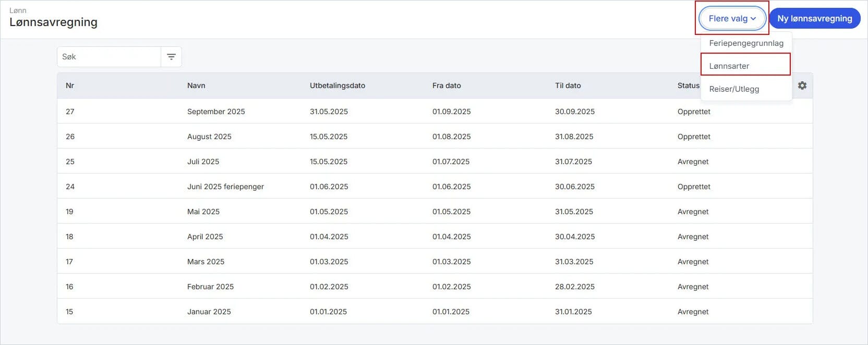Click Opprettet status on the August 2025 row
Image resolution: width=868 pixels, height=345 pixels.
694,137
